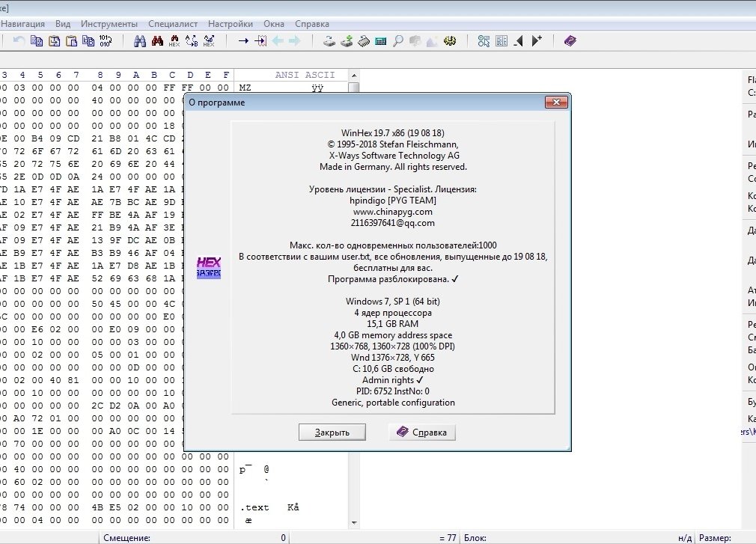Click the Блок: status bar label
The image size is (756, 544).
click(x=475, y=538)
